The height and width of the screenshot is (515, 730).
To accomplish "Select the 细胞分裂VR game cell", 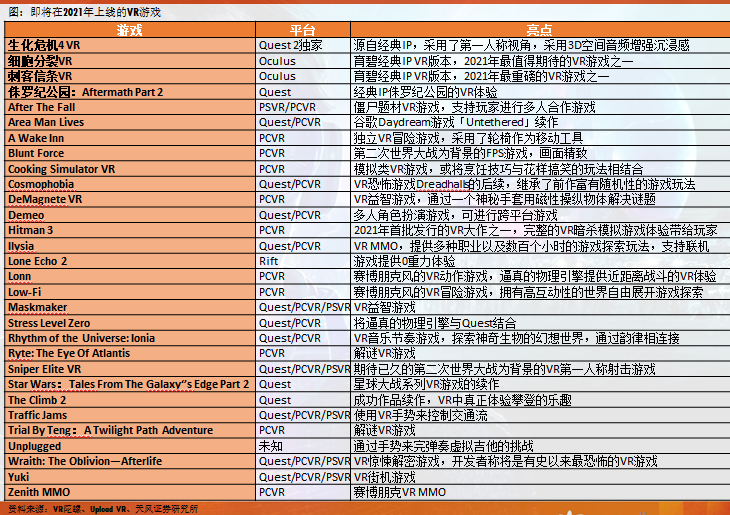I will [130, 61].
